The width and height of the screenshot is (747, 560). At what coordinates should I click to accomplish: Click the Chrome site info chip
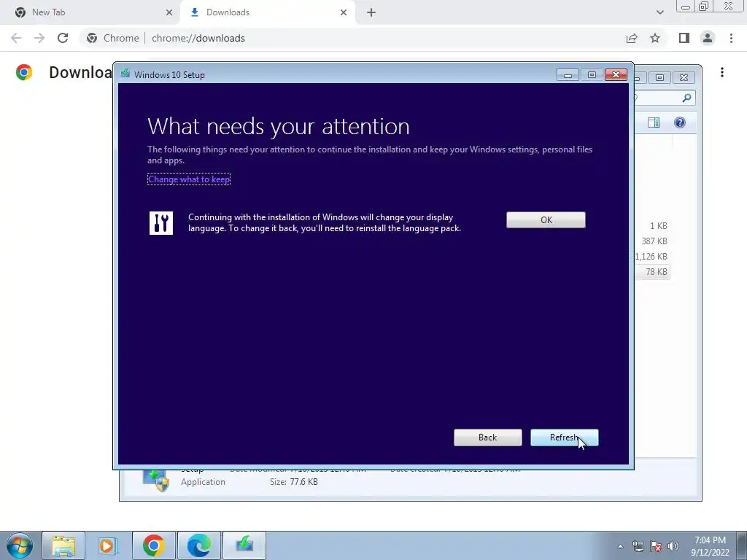coord(113,38)
